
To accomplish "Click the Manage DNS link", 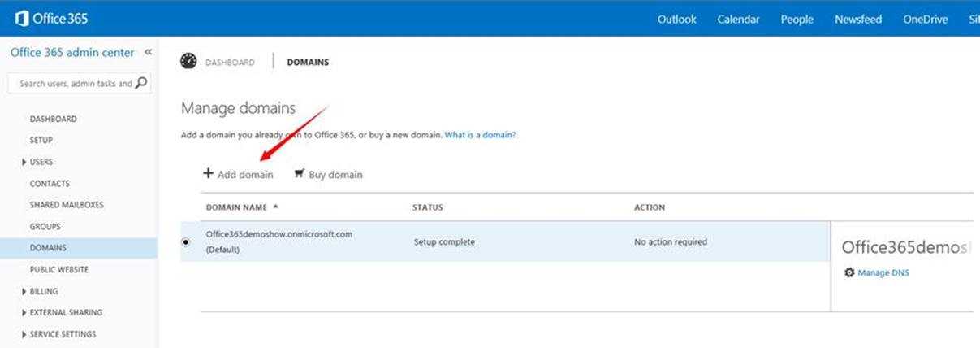I will click(883, 272).
